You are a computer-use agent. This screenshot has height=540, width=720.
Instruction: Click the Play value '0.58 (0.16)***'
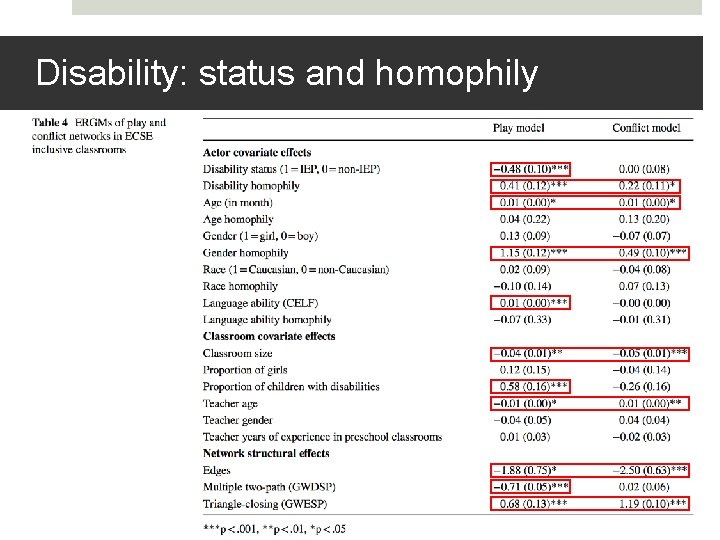tap(533, 387)
